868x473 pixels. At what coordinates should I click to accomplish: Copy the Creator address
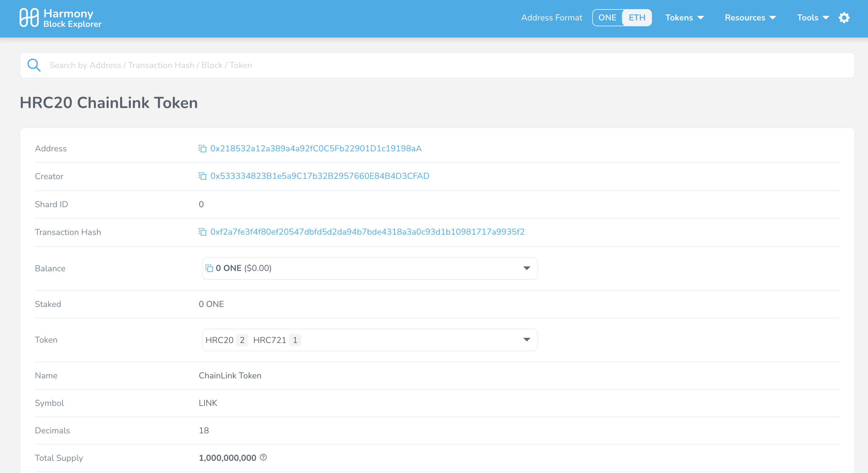202,176
